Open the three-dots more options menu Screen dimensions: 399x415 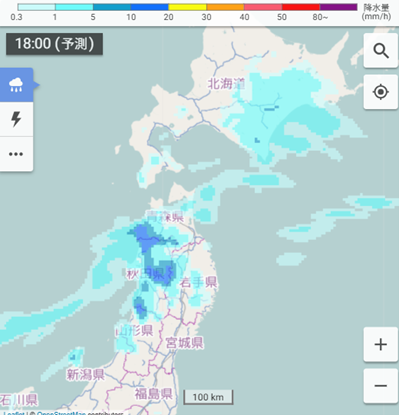tap(16, 154)
